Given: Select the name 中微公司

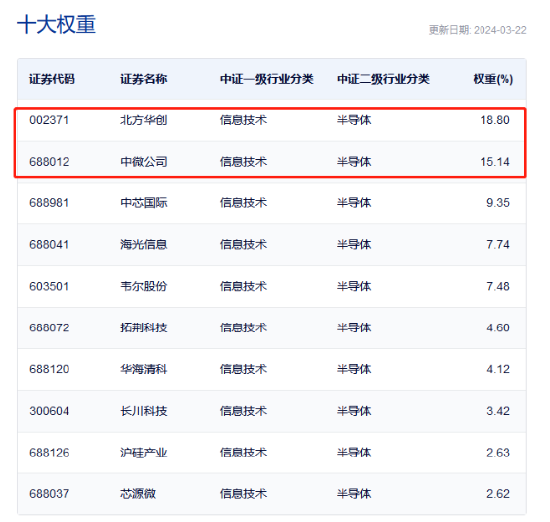Looking at the screenshot, I should [x=143, y=162].
